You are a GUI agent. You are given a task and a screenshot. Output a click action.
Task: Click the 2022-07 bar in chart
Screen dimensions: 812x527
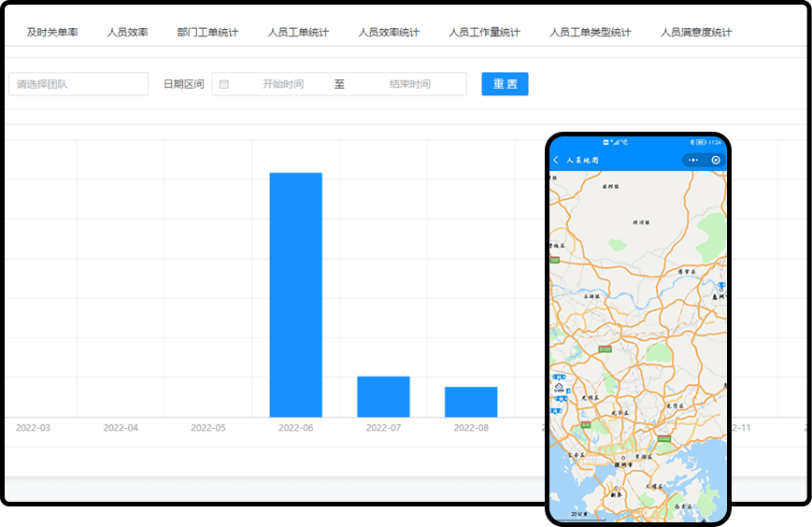tap(383, 396)
